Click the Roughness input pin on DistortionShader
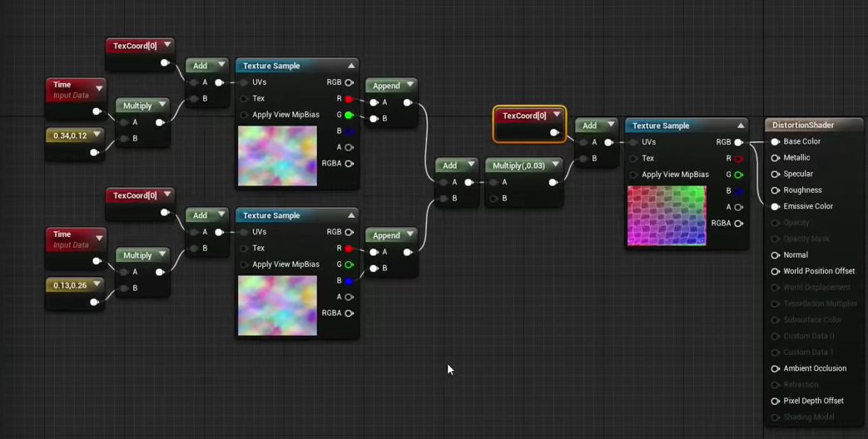The width and height of the screenshot is (868, 439). click(x=775, y=190)
